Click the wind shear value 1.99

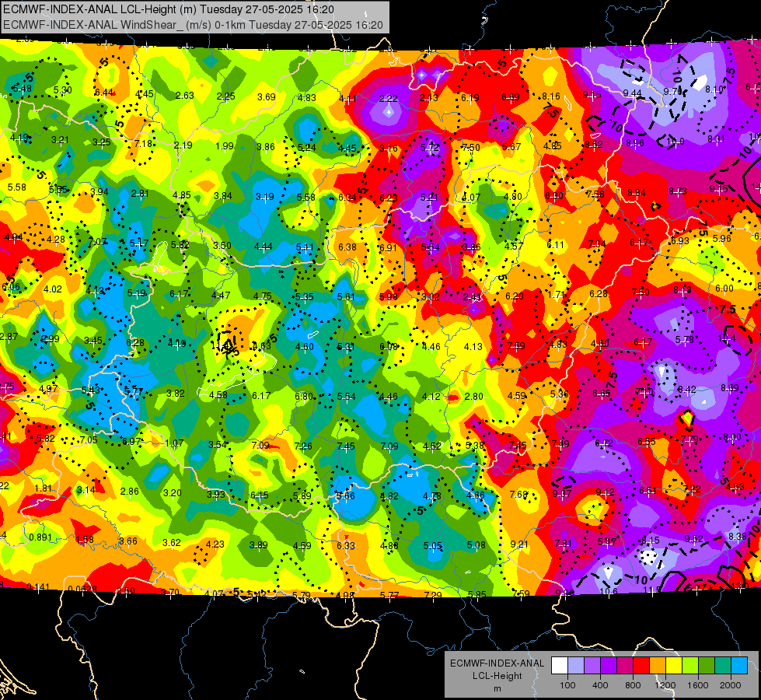coord(225,146)
